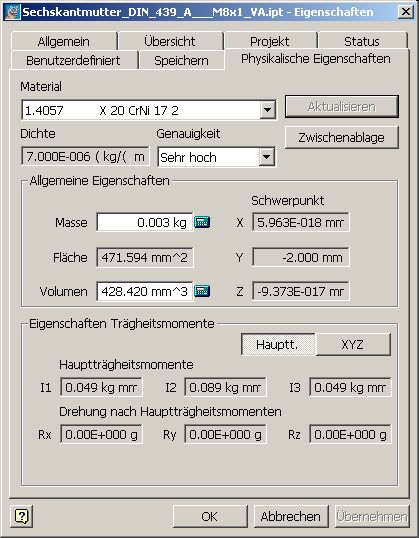Click the calculator icon next to Masse
The width and height of the screenshot is (419, 538).
click(202, 222)
